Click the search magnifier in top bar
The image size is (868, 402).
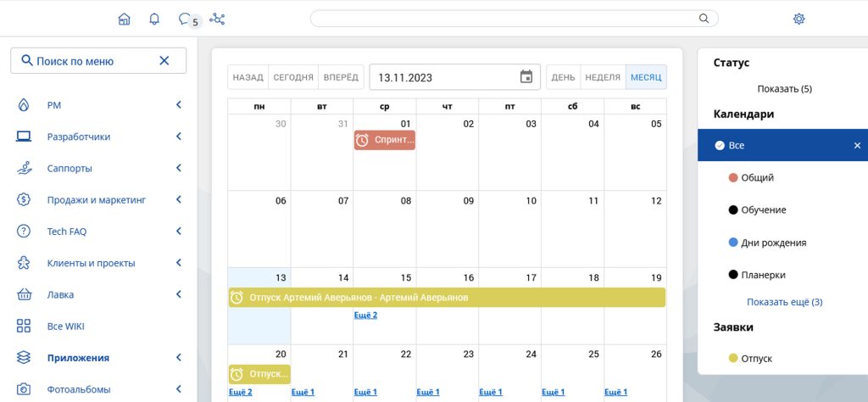coord(704,19)
